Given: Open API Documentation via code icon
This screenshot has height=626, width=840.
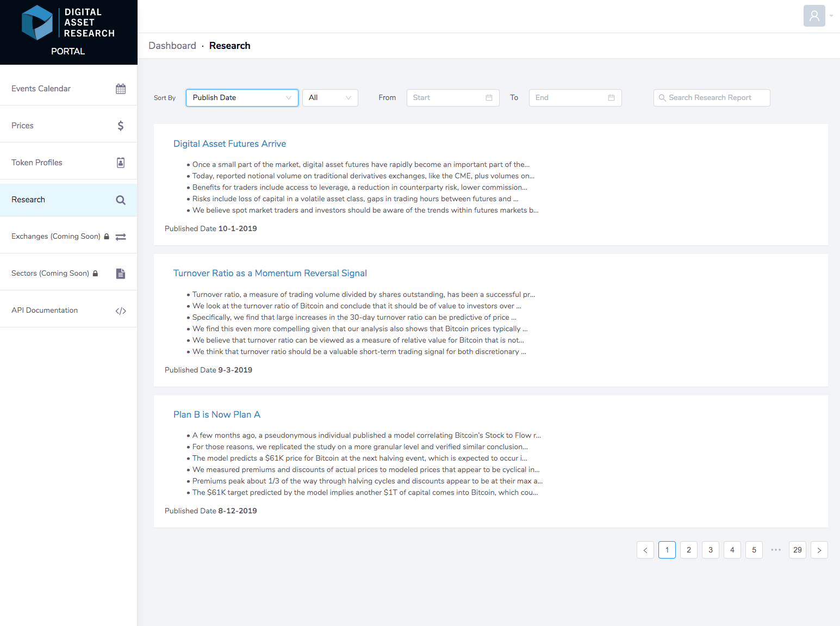Looking at the screenshot, I should pyautogui.click(x=121, y=310).
